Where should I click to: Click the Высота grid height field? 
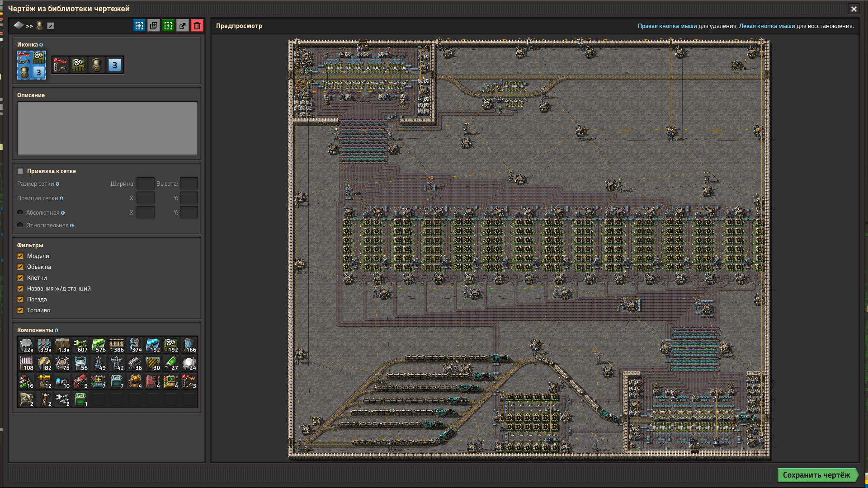point(189,183)
